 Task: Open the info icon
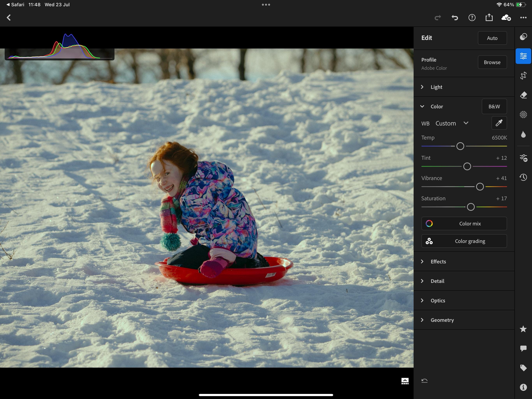point(523,387)
